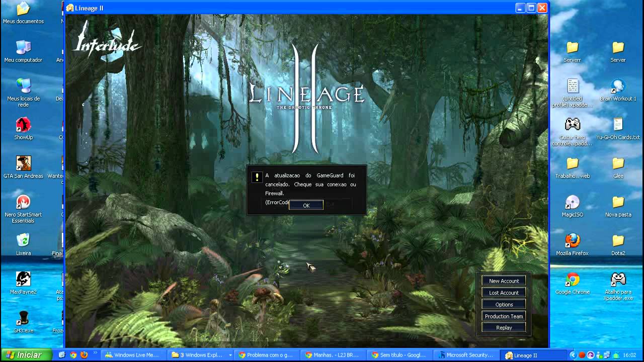Launch Firefox from quick launch bar
Screen dimensions: 644x362
click(84, 355)
